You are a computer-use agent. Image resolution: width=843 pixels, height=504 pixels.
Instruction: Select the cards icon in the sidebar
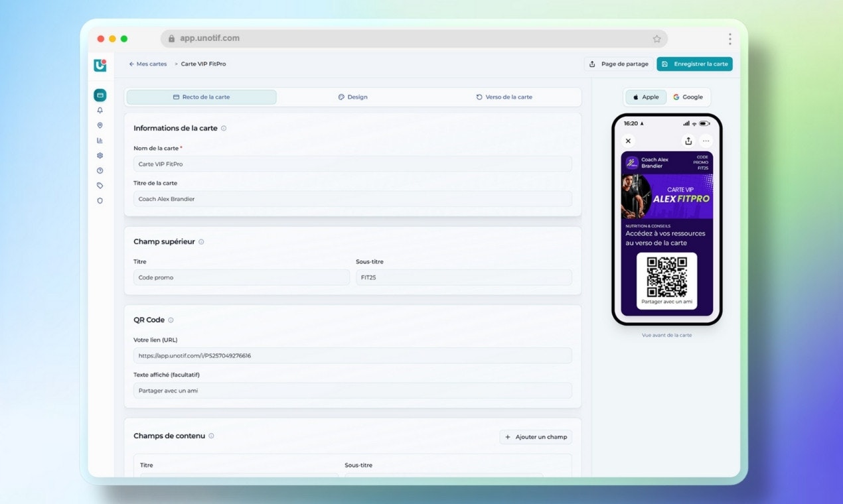tap(100, 94)
